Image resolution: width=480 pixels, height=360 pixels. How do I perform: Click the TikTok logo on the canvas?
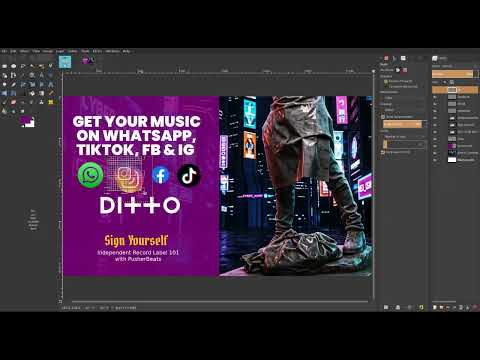click(189, 175)
